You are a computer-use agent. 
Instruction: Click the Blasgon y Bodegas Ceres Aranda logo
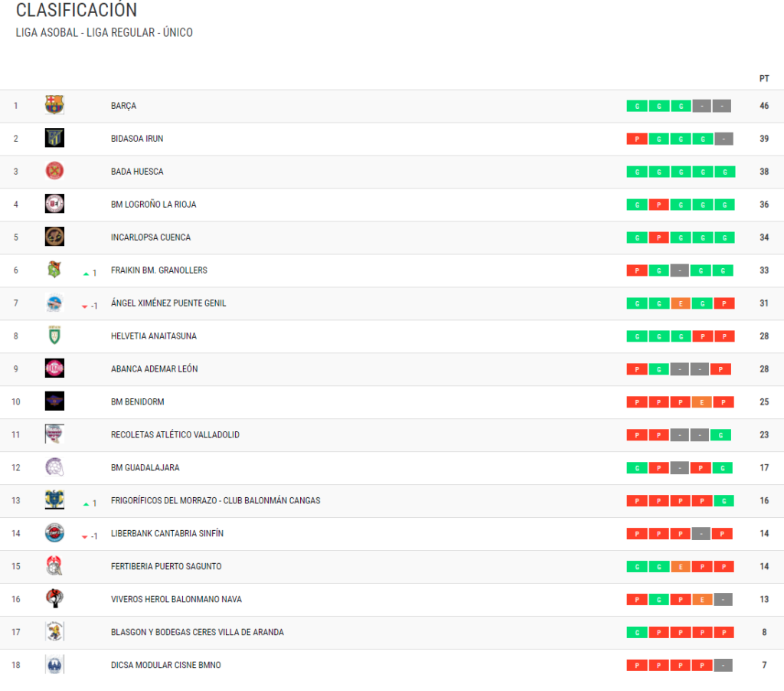54,631
